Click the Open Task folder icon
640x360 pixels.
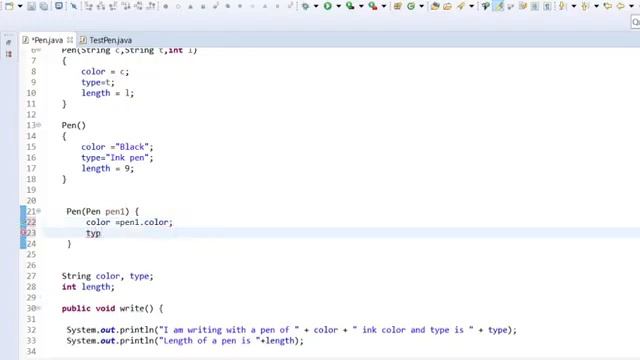pyautogui.click(x=448, y=6)
